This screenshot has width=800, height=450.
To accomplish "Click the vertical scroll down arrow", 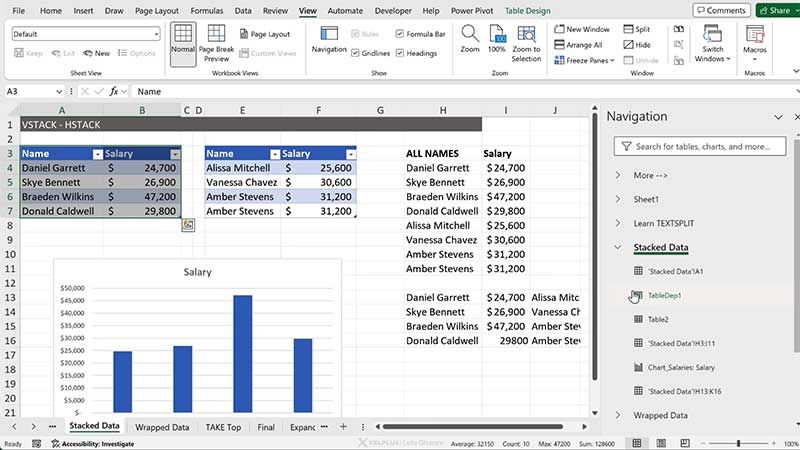I will pyautogui.click(x=594, y=413).
